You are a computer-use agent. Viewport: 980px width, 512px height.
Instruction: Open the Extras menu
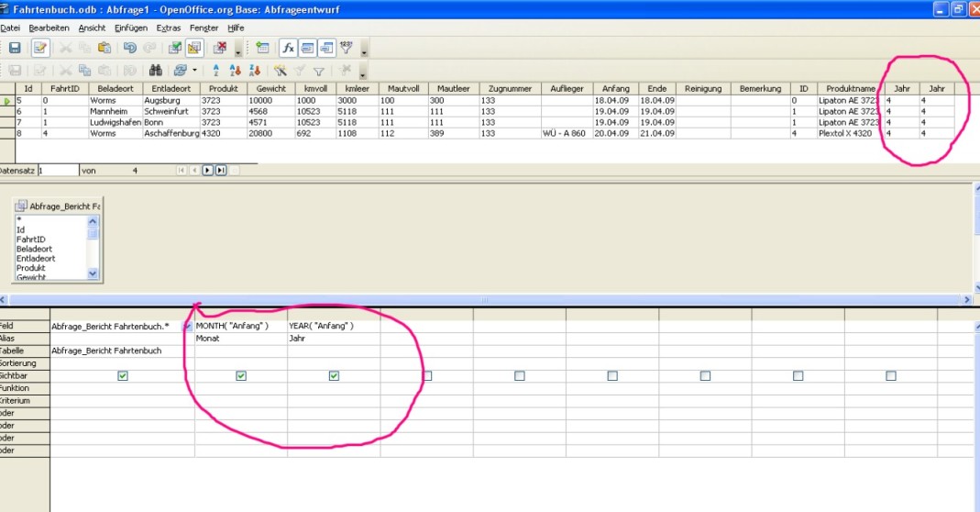[x=168, y=28]
